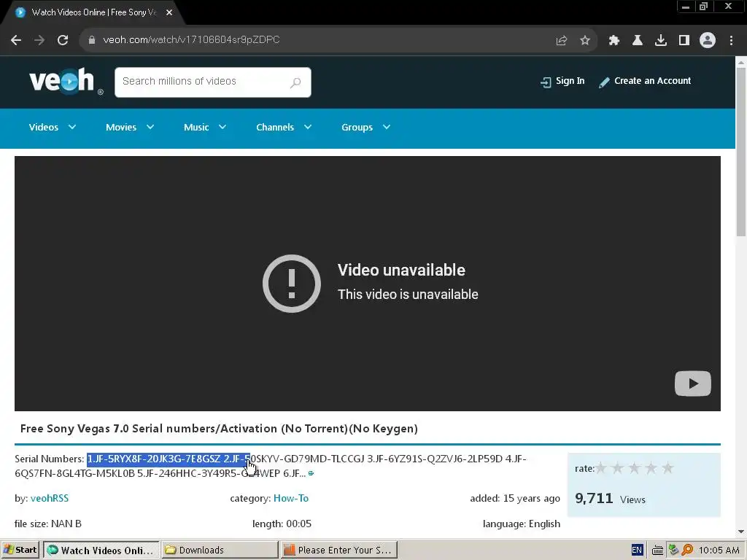
Task: Rate the video three stars
Action: coord(635,468)
